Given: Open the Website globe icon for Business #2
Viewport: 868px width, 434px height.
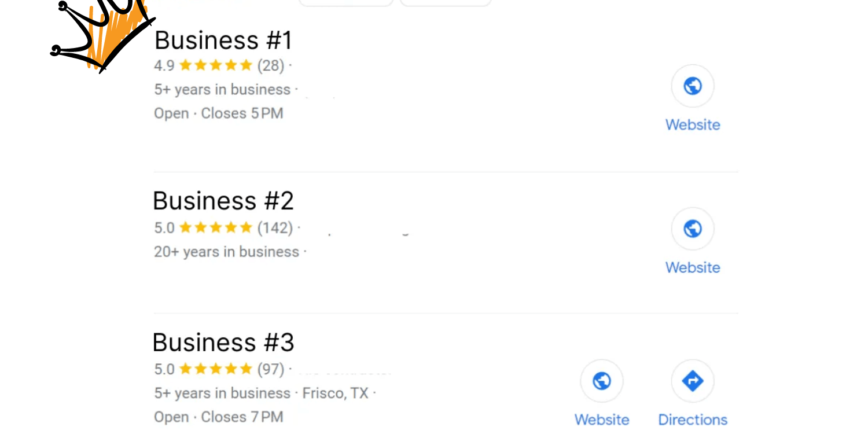Looking at the screenshot, I should pos(693,228).
